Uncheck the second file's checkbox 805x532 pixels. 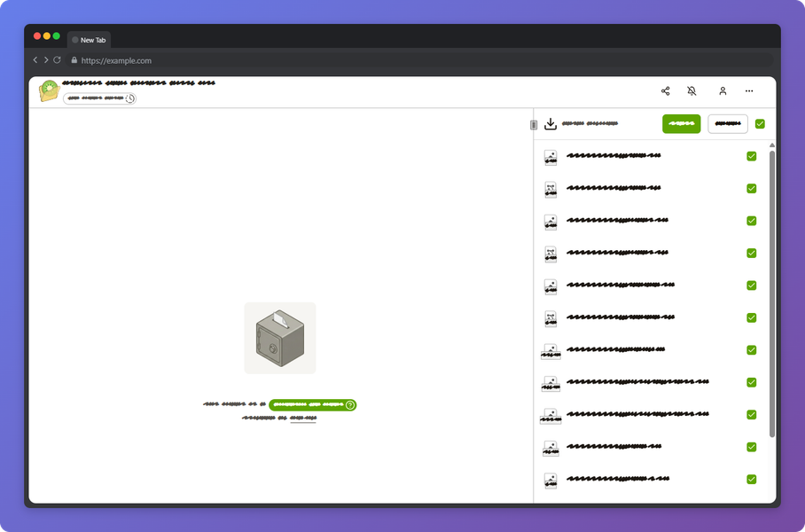pos(752,189)
